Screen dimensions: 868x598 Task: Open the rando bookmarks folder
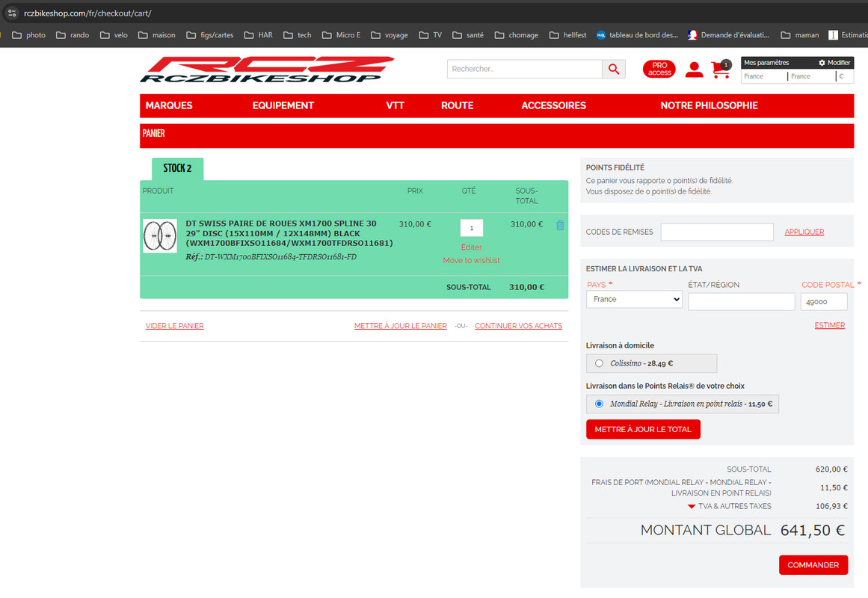[x=73, y=35]
